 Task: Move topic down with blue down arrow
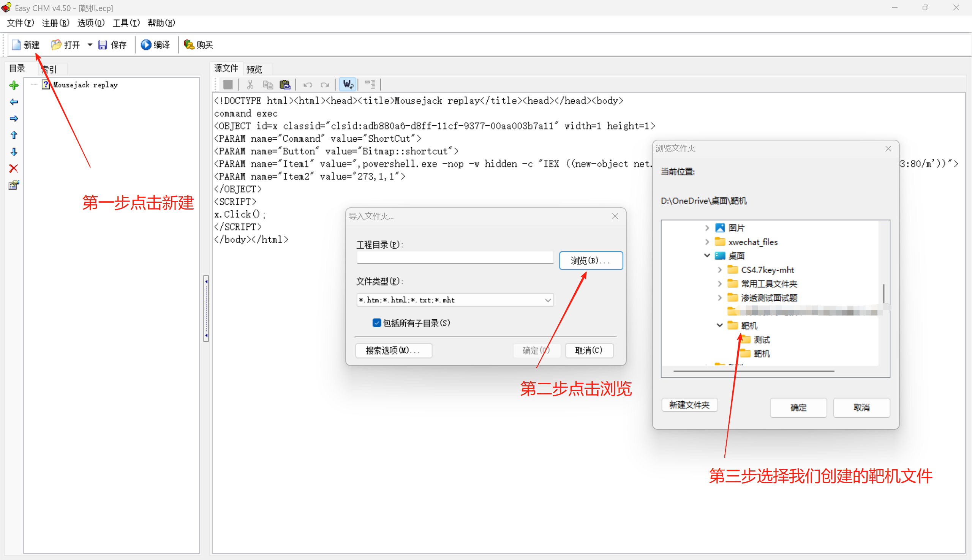pyautogui.click(x=14, y=151)
